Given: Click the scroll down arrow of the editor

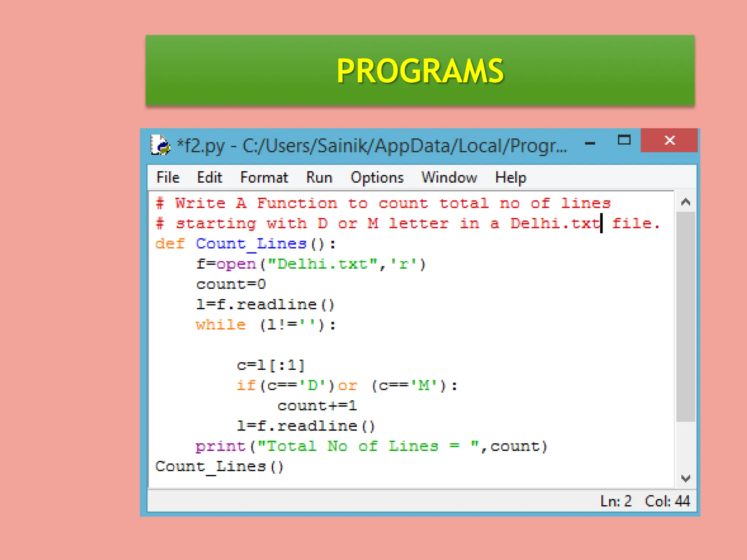Looking at the screenshot, I should pyautogui.click(x=686, y=478).
